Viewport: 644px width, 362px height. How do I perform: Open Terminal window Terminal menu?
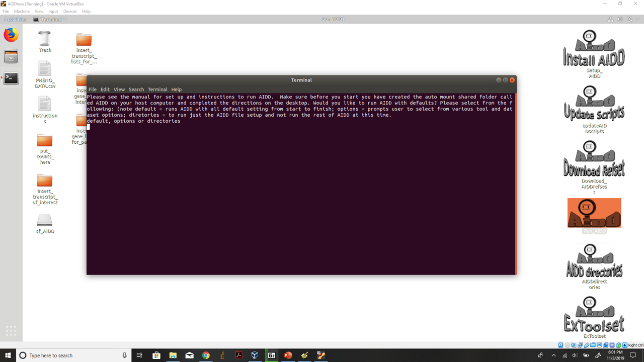pos(157,89)
